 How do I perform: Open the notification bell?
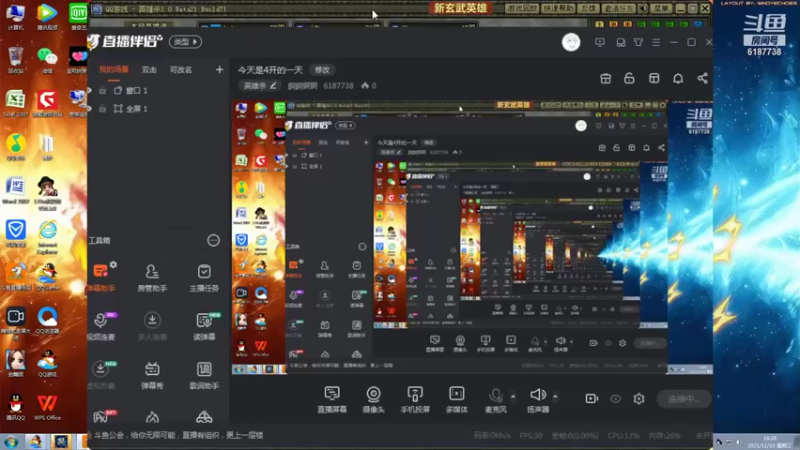pyautogui.click(x=678, y=78)
